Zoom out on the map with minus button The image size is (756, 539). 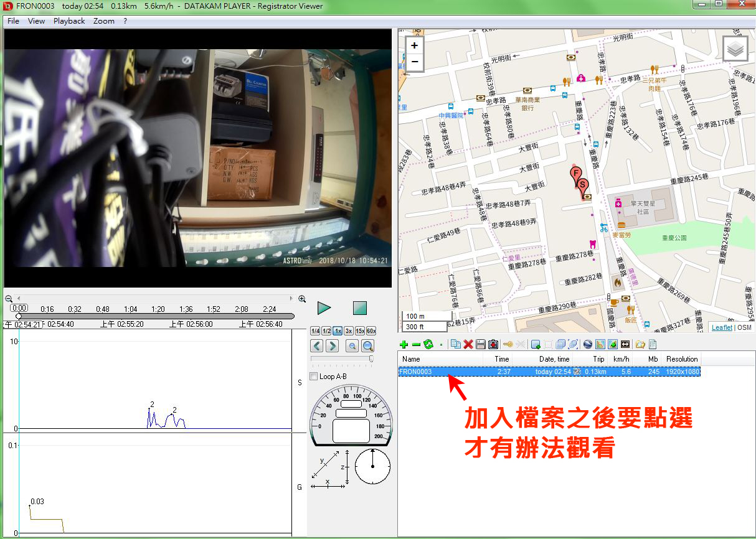click(415, 62)
